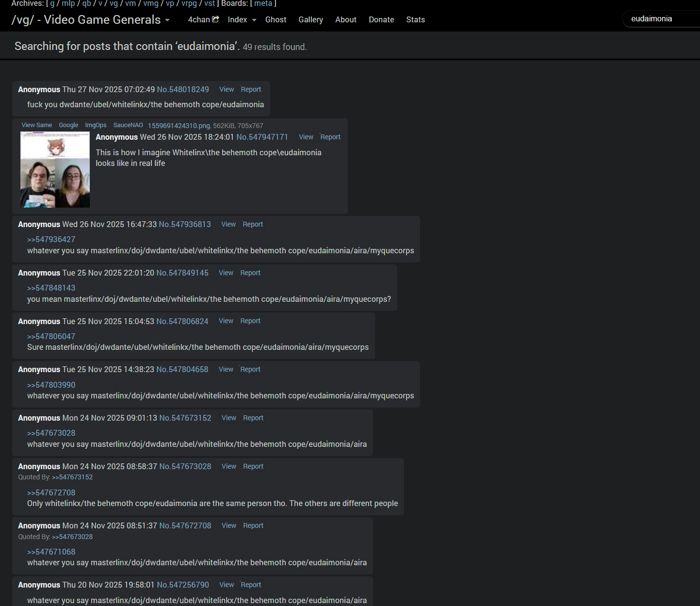Viewport: 700px width, 606px height.
Task: Report post No.547256790
Action: 251,585
